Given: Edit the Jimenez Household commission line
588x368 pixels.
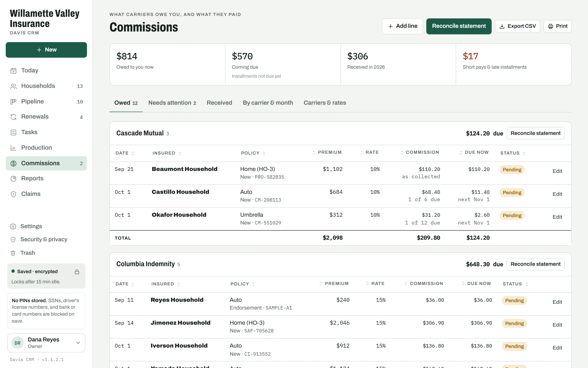Looking at the screenshot, I should [557, 325].
